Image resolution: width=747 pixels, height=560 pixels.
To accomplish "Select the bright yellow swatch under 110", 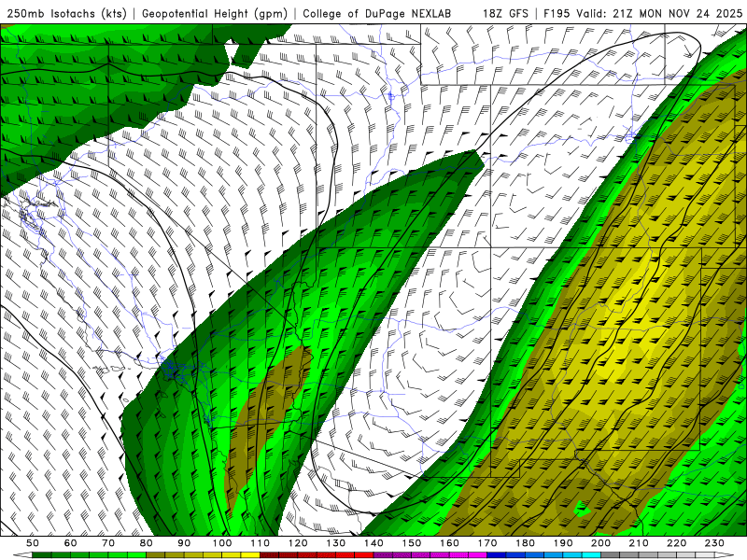I will pyautogui.click(x=250, y=555).
